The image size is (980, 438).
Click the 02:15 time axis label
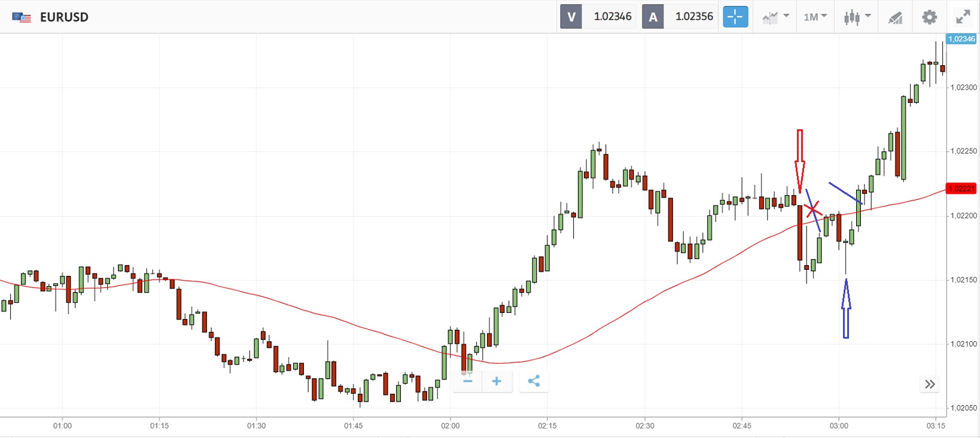(x=547, y=426)
